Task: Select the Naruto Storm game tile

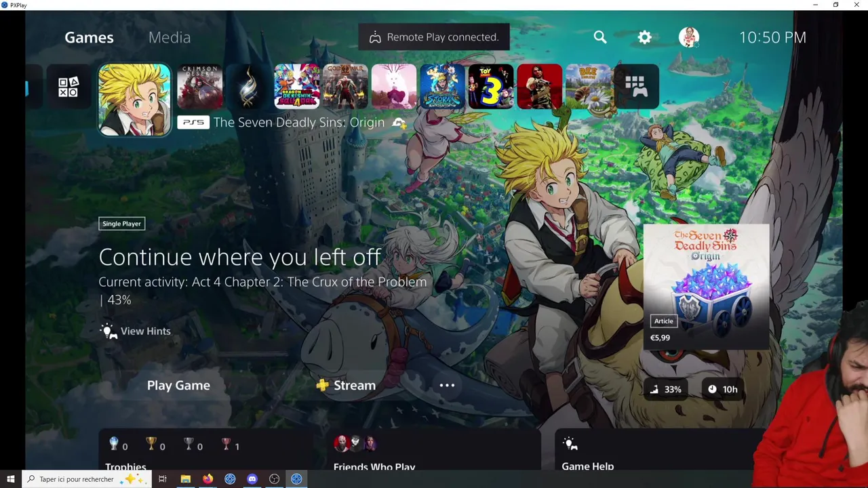Action: (442, 87)
